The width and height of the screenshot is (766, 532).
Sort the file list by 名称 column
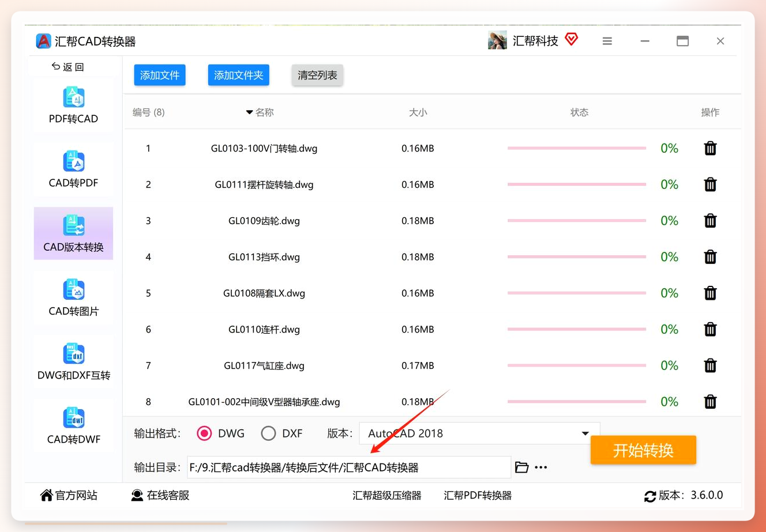260,112
